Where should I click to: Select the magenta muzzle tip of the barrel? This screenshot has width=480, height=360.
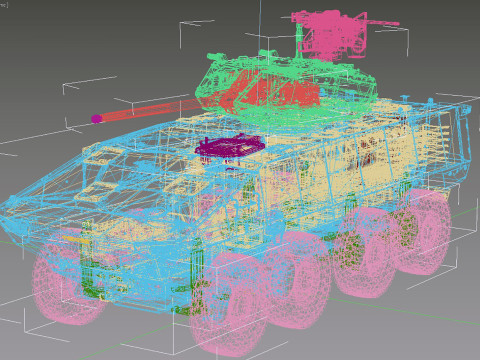pos(96,119)
